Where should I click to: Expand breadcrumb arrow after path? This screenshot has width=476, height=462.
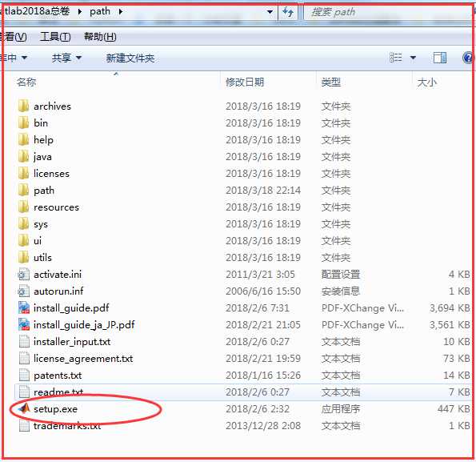point(121,12)
